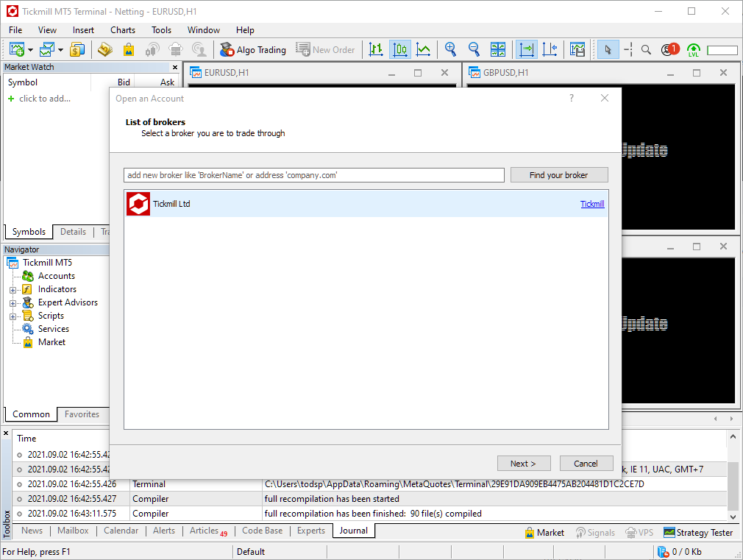Tile chart windows with grid icon
The width and height of the screenshot is (743, 560).
tap(497, 49)
